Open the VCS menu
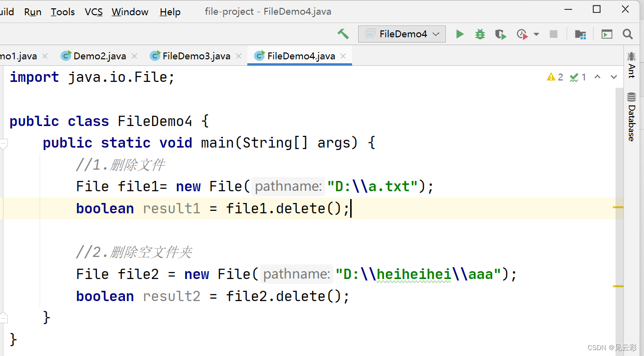The height and width of the screenshot is (356, 644). 94,12
